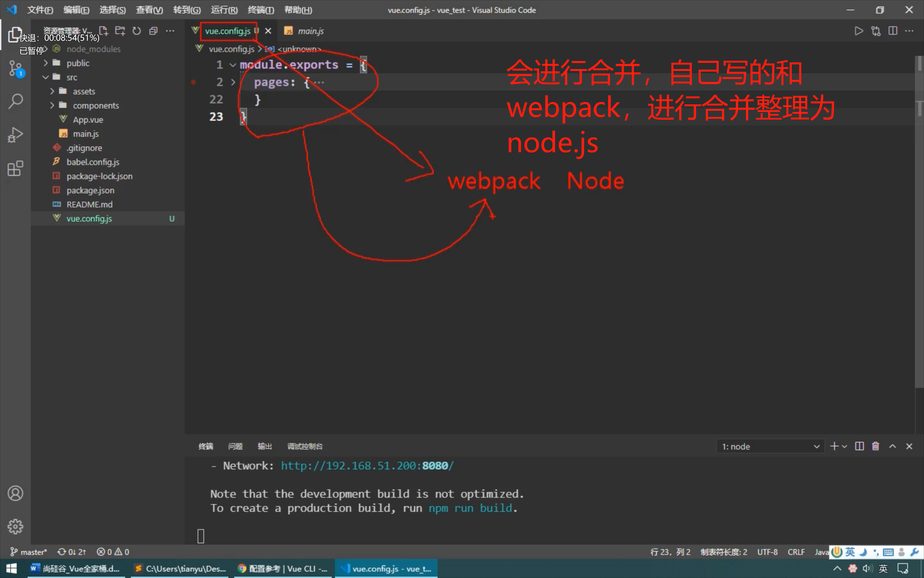The width and height of the screenshot is (924, 578).
Task: Refresh the explorer file tree
Action: coord(137,31)
